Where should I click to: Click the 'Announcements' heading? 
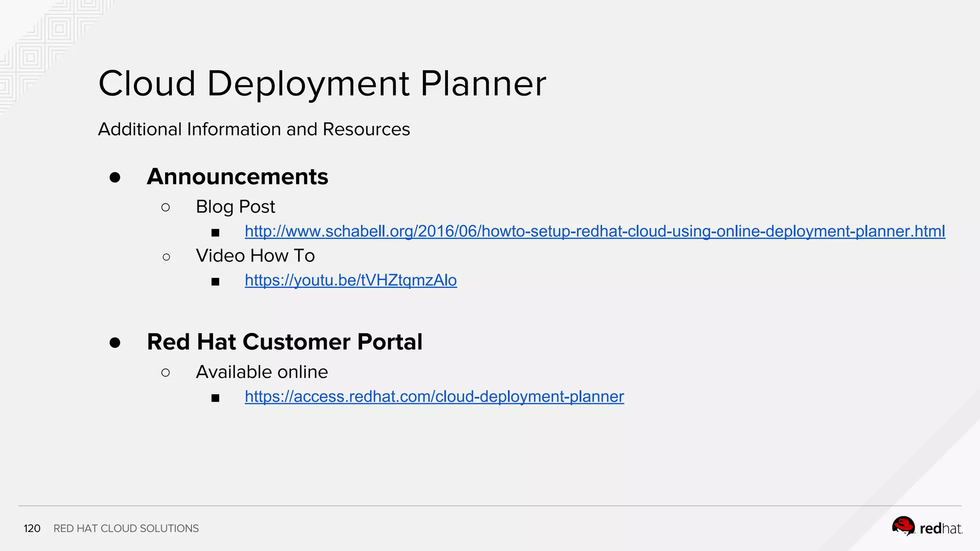coord(237,176)
